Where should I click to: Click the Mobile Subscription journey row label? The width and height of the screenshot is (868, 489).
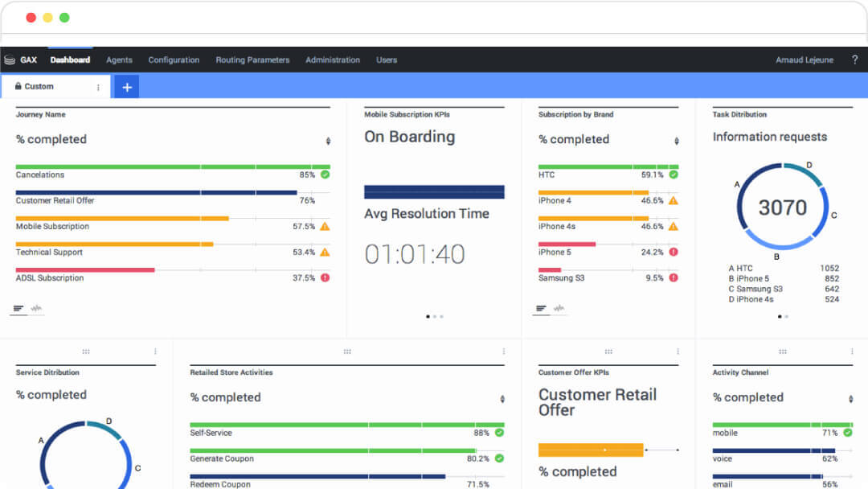(52, 226)
